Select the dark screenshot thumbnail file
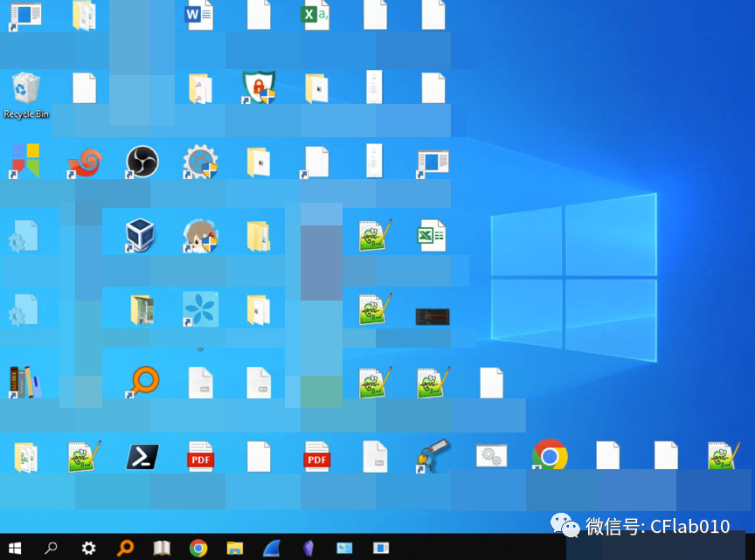This screenshot has height=560, width=755. tap(433, 316)
